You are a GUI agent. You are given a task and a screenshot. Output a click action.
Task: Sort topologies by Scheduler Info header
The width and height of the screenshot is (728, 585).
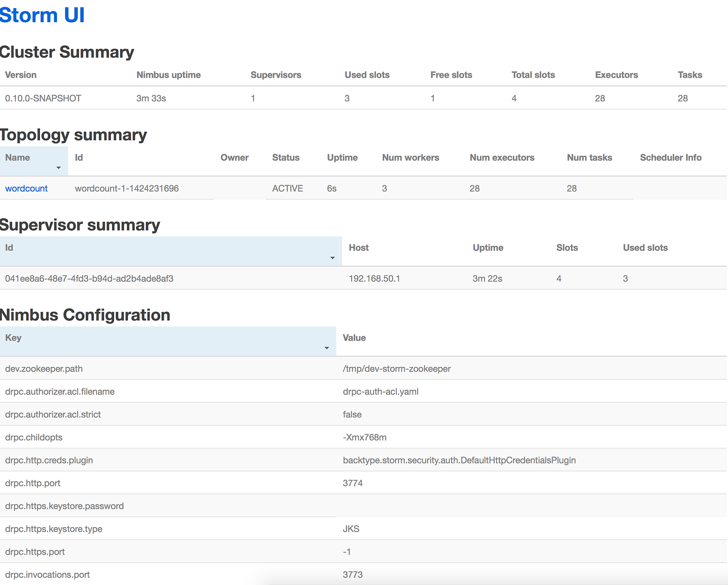(671, 158)
